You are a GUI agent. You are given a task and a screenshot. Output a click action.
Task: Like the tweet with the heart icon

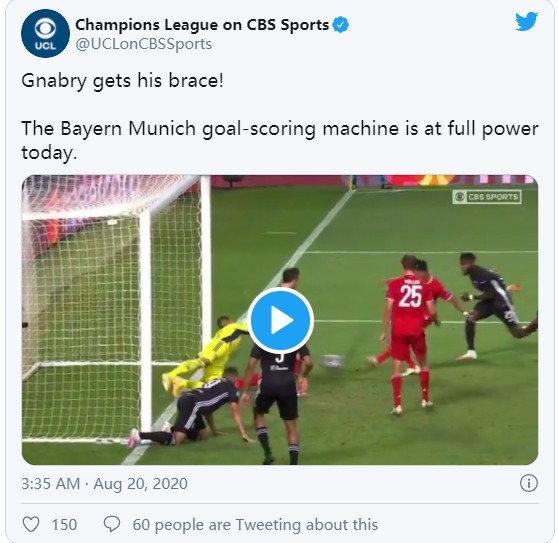pyautogui.click(x=31, y=524)
